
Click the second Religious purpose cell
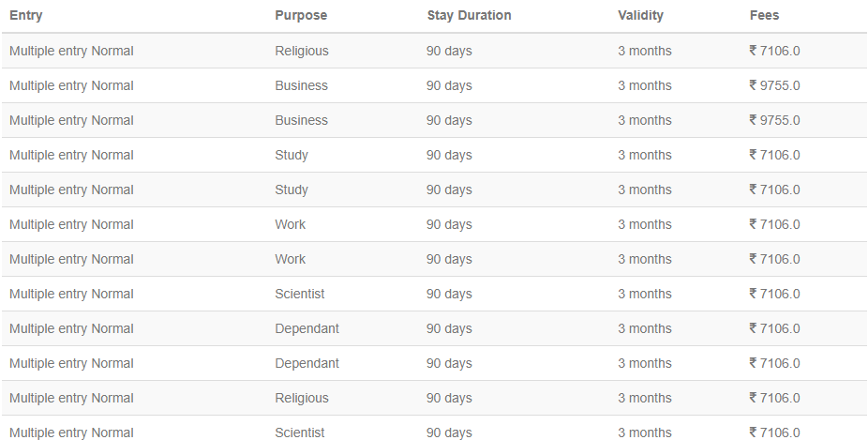[302, 399]
